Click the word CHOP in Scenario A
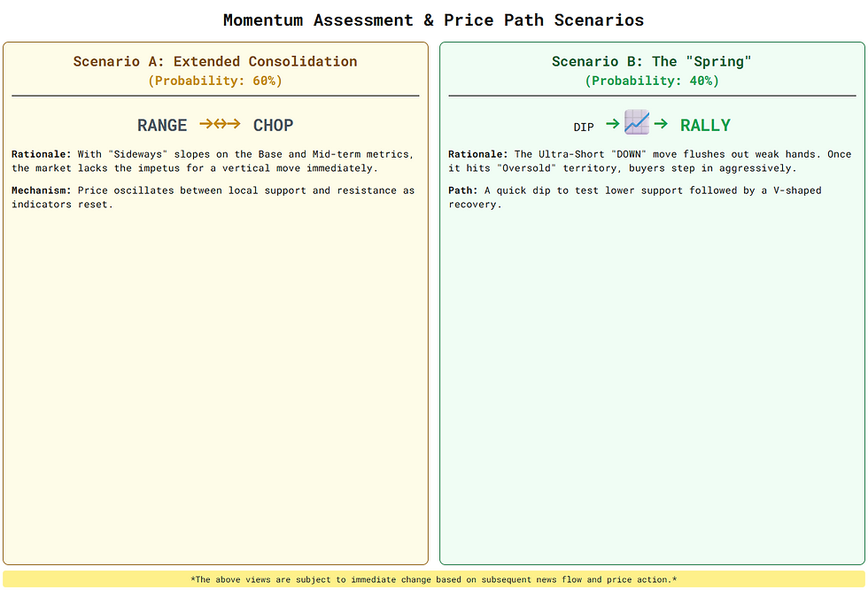Image resolution: width=868 pixels, height=590 pixels. click(x=273, y=125)
